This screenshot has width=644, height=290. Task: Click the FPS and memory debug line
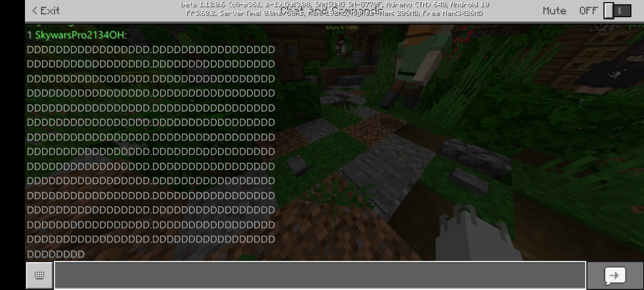(x=334, y=13)
